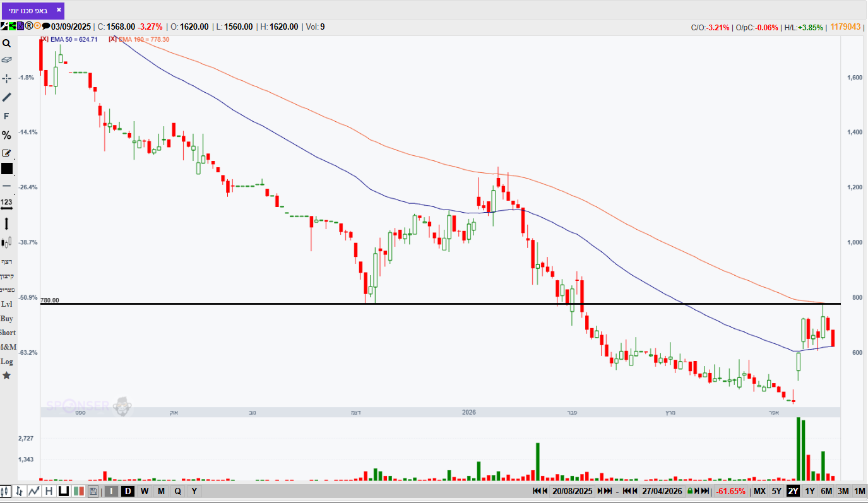868x503 pixels.
Task: Set range to MX maximum
Action: pyautogui.click(x=760, y=491)
